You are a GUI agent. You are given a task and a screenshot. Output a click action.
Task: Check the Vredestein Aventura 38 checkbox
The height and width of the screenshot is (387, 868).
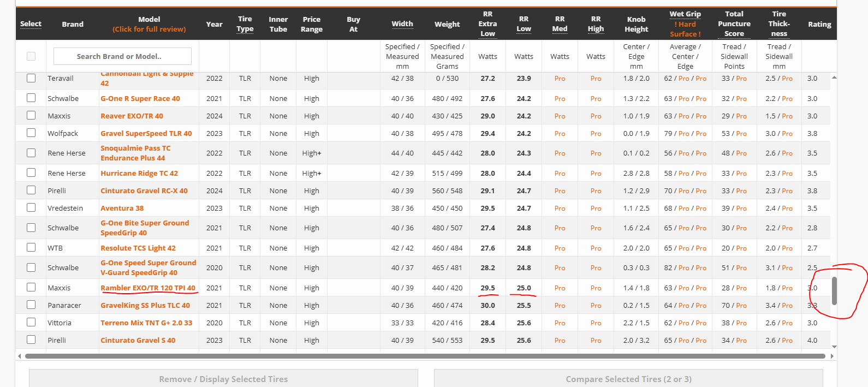pyautogui.click(x=31, y=208)
